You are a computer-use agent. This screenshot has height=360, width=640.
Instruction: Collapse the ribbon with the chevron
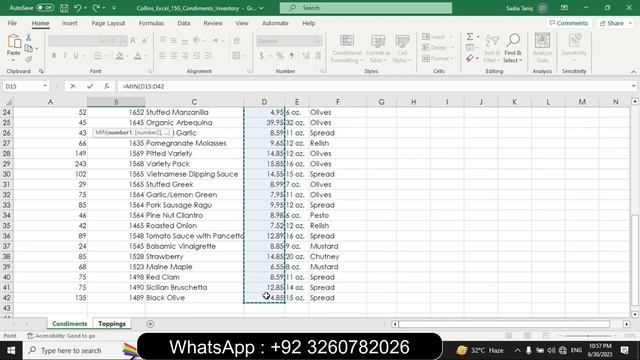633,71
